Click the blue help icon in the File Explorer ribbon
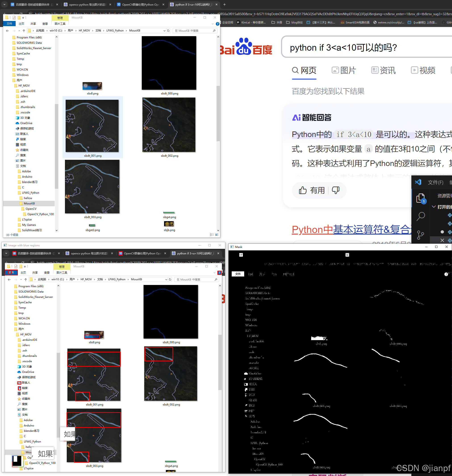 tap(218, 24)
